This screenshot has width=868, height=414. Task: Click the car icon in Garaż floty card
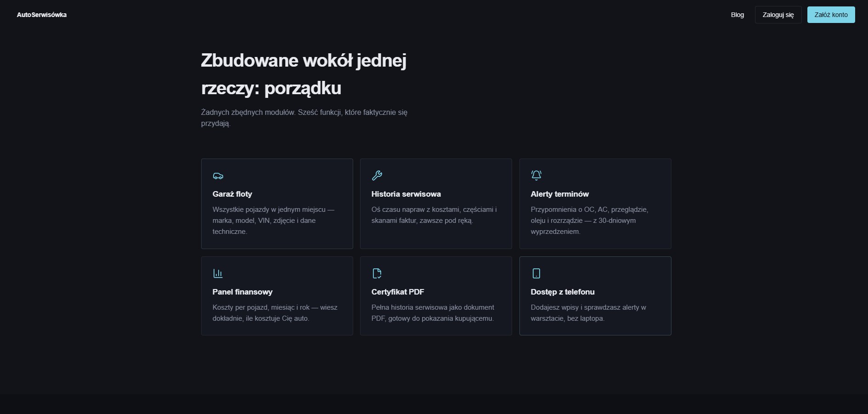click(x=218, y=176)
